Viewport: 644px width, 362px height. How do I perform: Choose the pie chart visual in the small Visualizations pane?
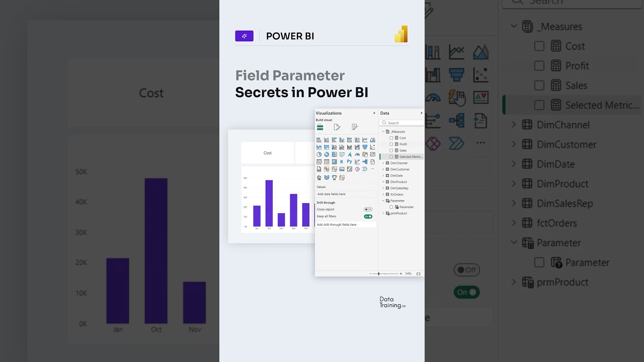click(319, 154)
